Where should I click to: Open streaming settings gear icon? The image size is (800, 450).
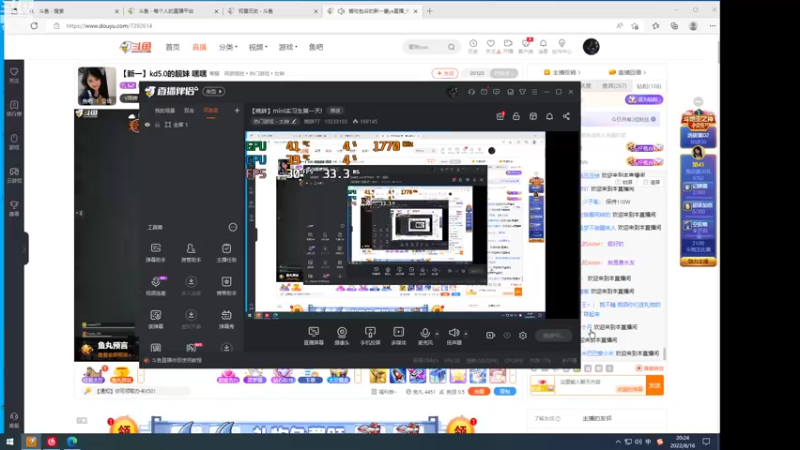(x=522, y=335)
